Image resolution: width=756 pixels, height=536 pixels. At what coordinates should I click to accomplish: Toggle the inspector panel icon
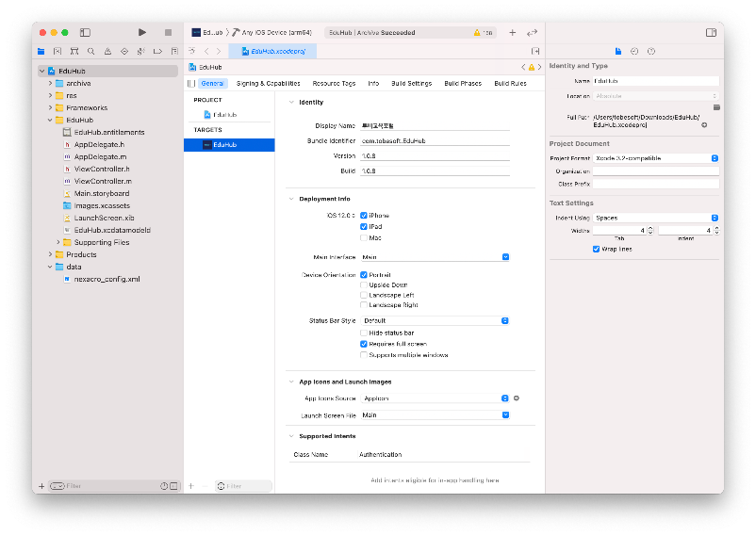711,32
